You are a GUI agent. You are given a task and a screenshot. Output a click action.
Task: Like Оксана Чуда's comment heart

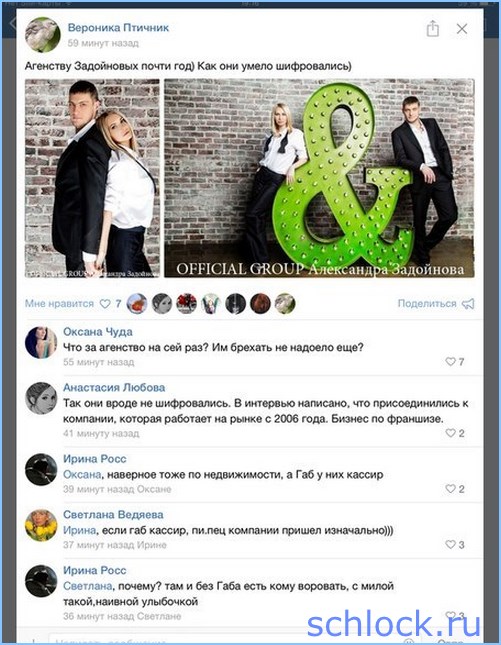coord(450,361)
